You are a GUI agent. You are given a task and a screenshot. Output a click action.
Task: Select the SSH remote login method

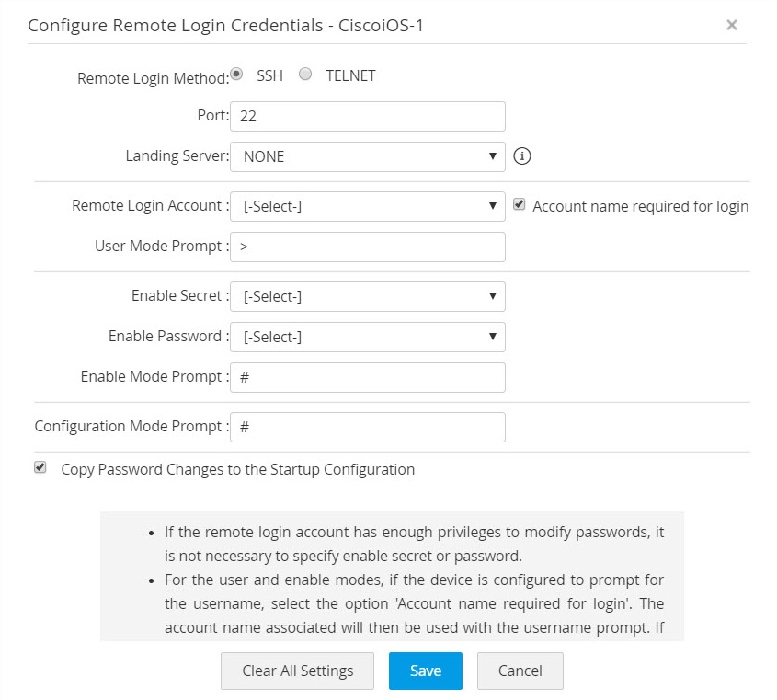point(237,75)
